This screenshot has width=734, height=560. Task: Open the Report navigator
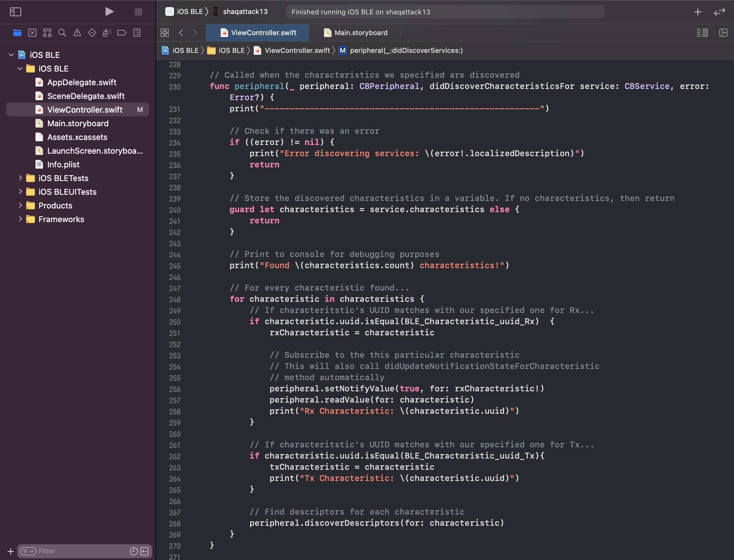[x=137, y=33]
